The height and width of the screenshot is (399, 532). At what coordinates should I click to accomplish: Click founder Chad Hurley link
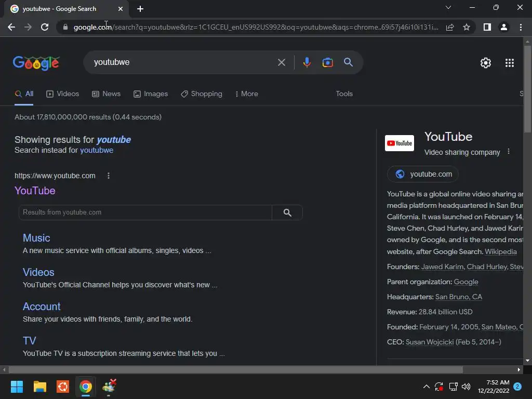pos(487,267)
